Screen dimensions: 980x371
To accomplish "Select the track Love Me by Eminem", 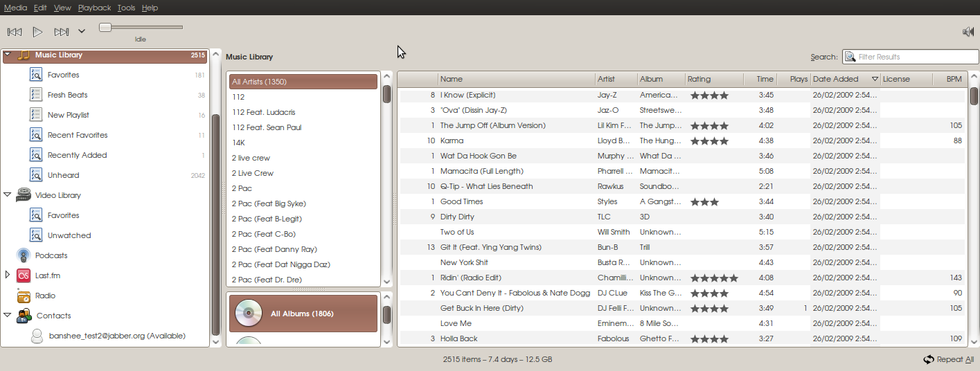I will 682,323.
